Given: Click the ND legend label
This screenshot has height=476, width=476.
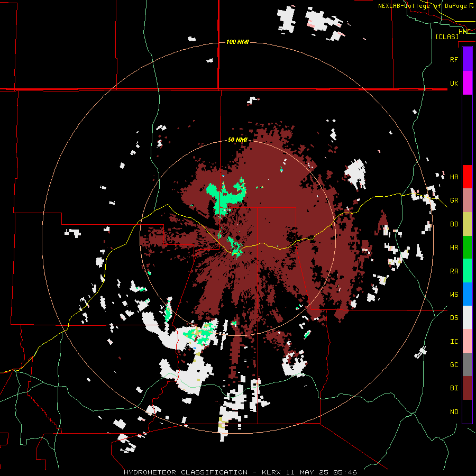Looking at the screenshot, I should tap(454, 412).
